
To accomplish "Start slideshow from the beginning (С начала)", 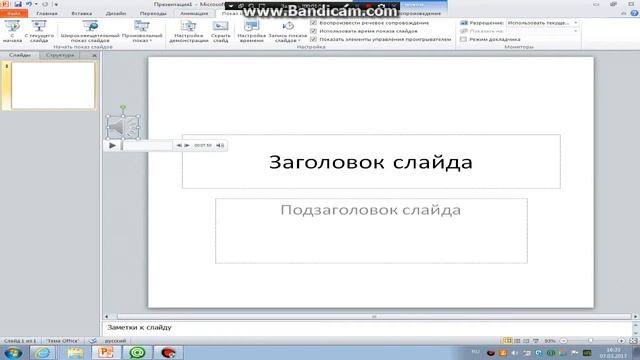I will (12, 31).
